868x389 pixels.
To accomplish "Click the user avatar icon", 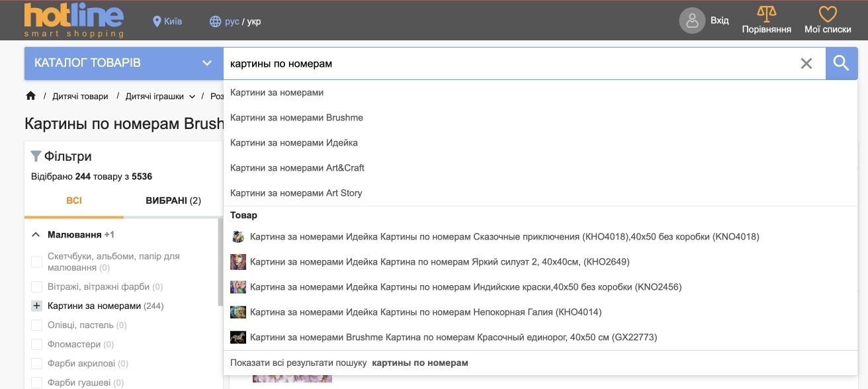I will click(x=692, y=21).
